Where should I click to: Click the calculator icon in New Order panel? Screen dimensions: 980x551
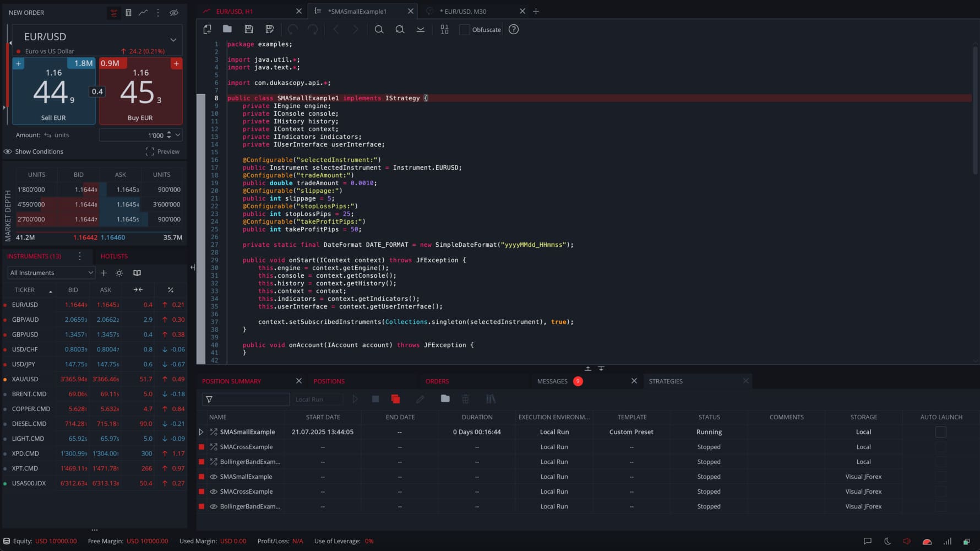128,13
